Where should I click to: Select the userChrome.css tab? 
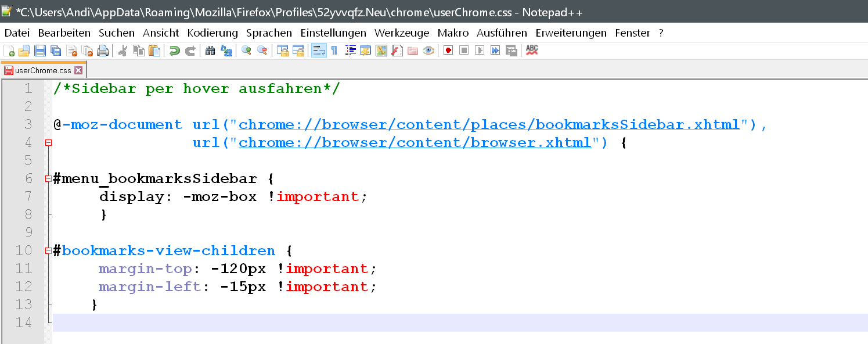[x=42, y=70]
